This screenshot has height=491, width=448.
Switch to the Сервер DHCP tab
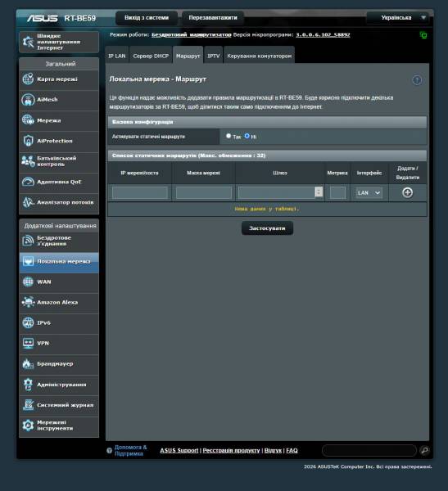[151, 56]
